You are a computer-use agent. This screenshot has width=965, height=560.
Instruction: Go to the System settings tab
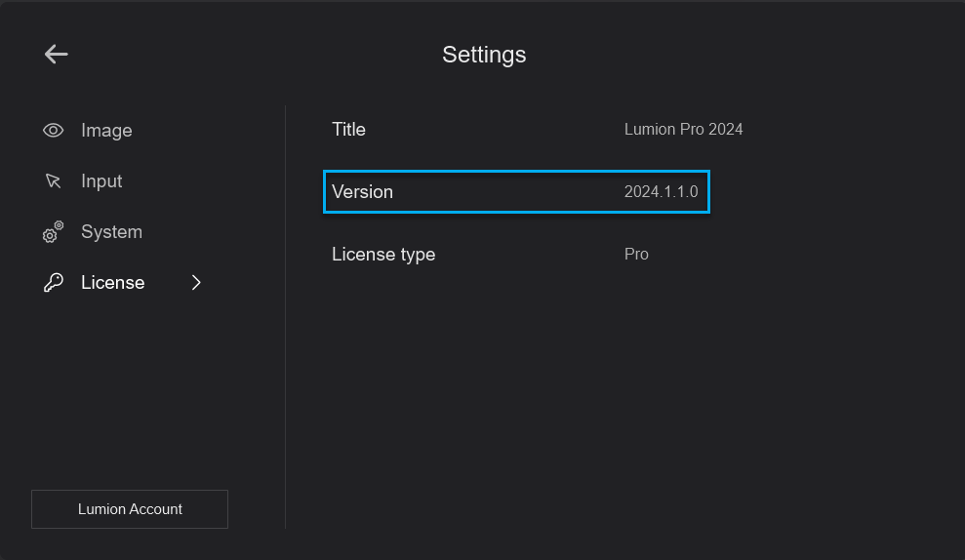pyautogui.click(x=111, y=232)
